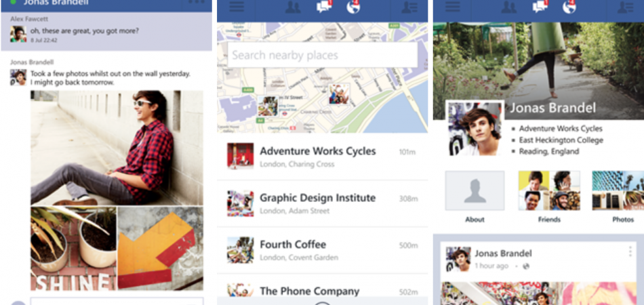
Task: Click the Search nearby places field
Action: tap(323, 55)
